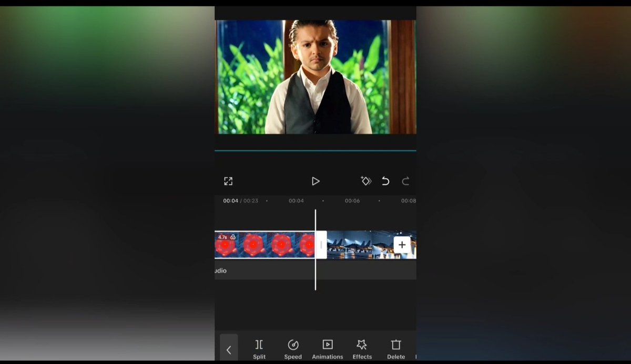Click the 00:06 mark on the timeline ruler
Viewport: 631px width, 364px height.
click(352, 201)
